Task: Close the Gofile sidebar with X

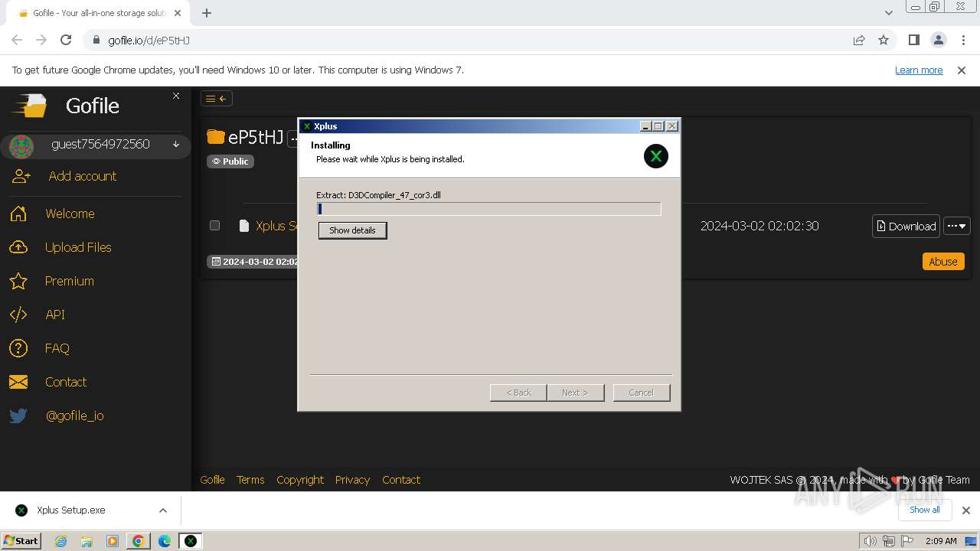Action: coord(176,96)
